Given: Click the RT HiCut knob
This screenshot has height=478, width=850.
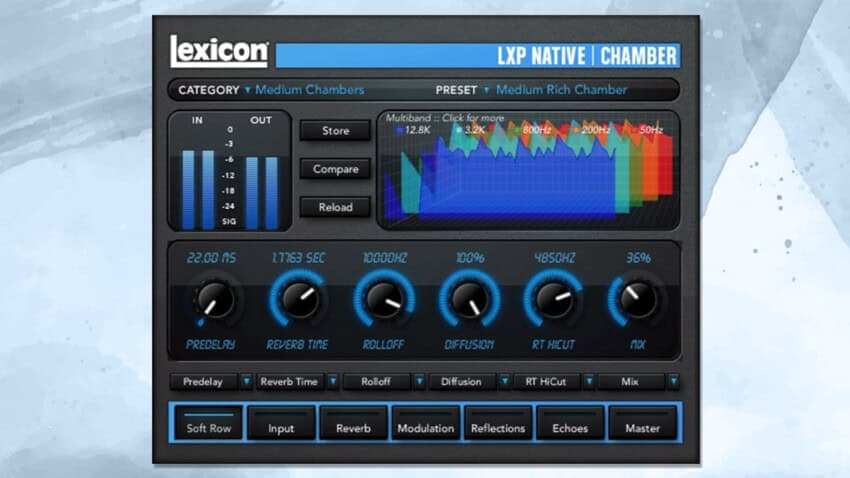Looking at the screenshot, I should (x=553, y=300).
